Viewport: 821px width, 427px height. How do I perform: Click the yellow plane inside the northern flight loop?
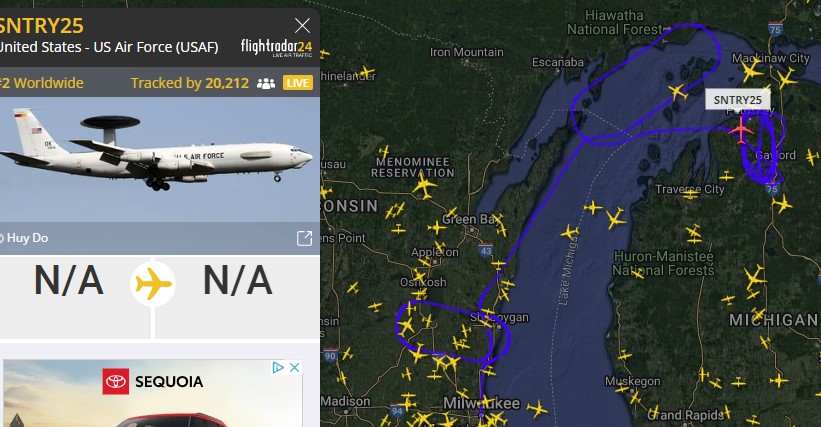pyautogui.click(x=678, y=92)
